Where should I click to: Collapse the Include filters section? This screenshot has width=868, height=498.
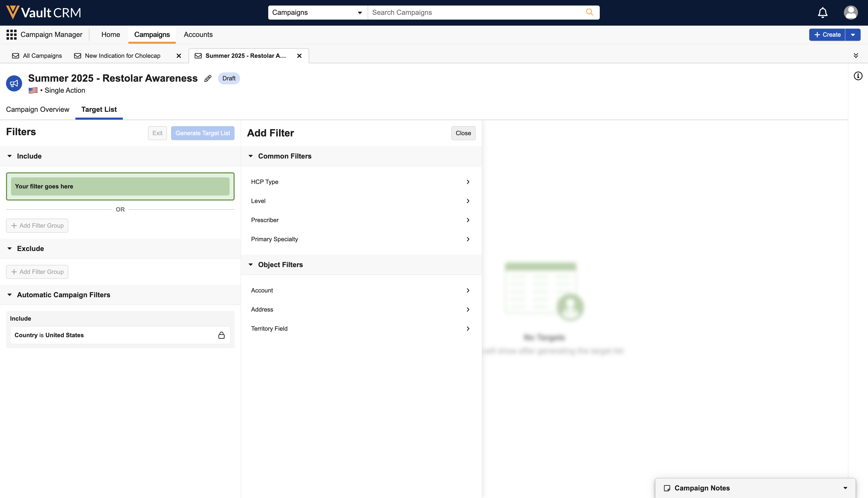10,156
